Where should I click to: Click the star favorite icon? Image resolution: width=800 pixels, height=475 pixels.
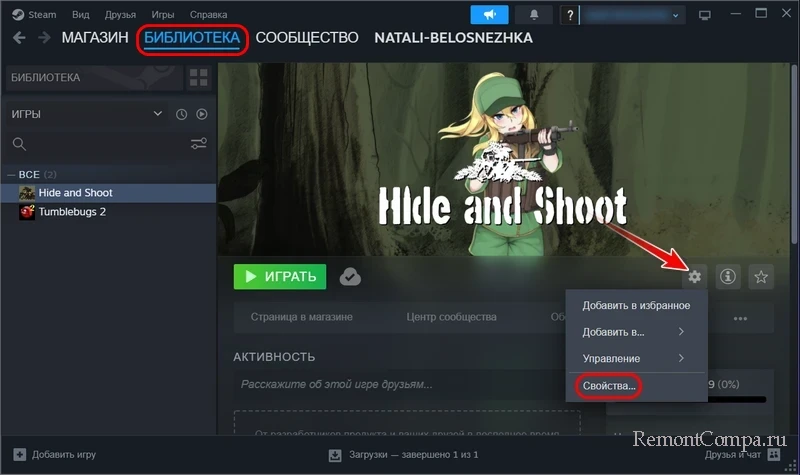tap(761, 277)
